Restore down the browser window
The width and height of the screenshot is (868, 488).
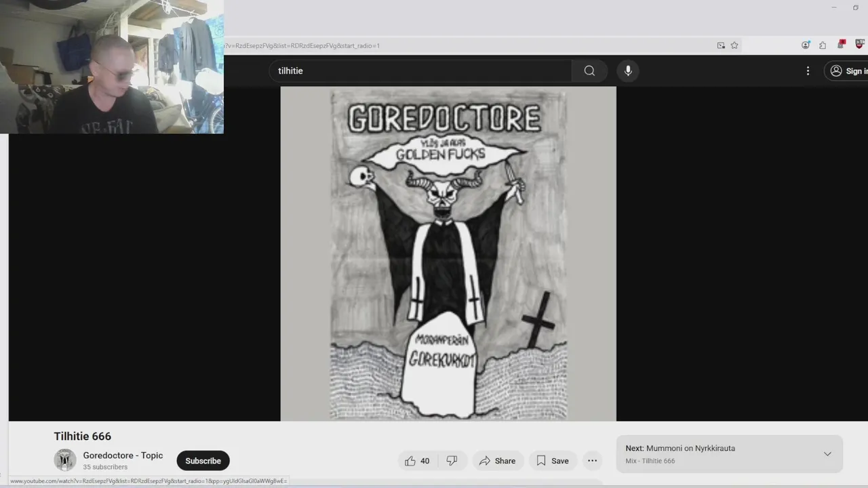click(x=855, y=7)
